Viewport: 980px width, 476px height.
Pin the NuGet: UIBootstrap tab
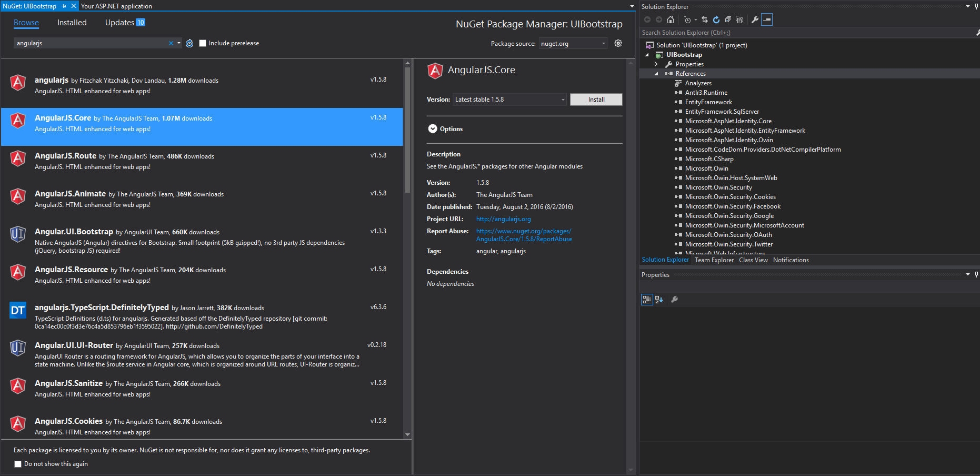64,6
